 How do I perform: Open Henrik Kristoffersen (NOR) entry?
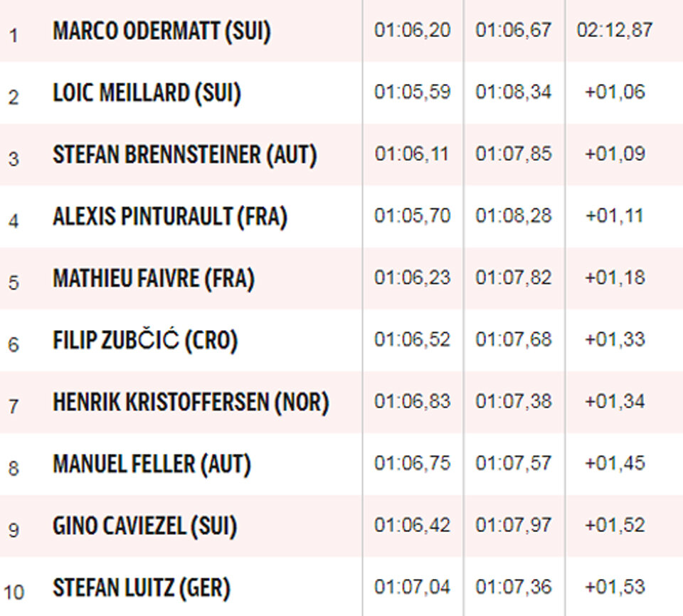191,402
